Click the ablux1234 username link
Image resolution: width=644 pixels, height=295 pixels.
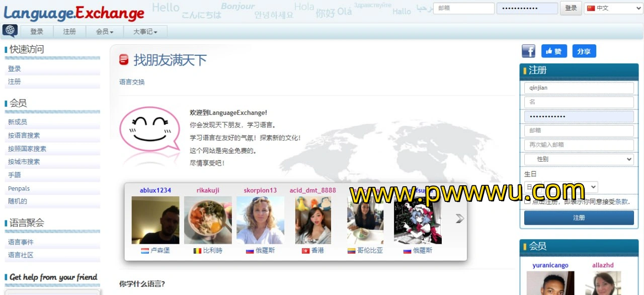point(155,190)
